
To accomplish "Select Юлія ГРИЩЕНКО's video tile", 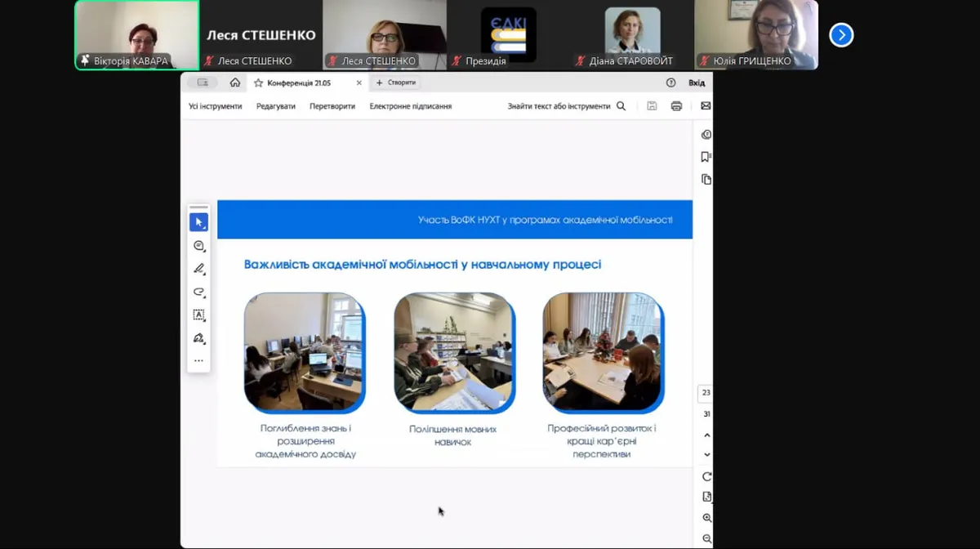I will [756, 35].
